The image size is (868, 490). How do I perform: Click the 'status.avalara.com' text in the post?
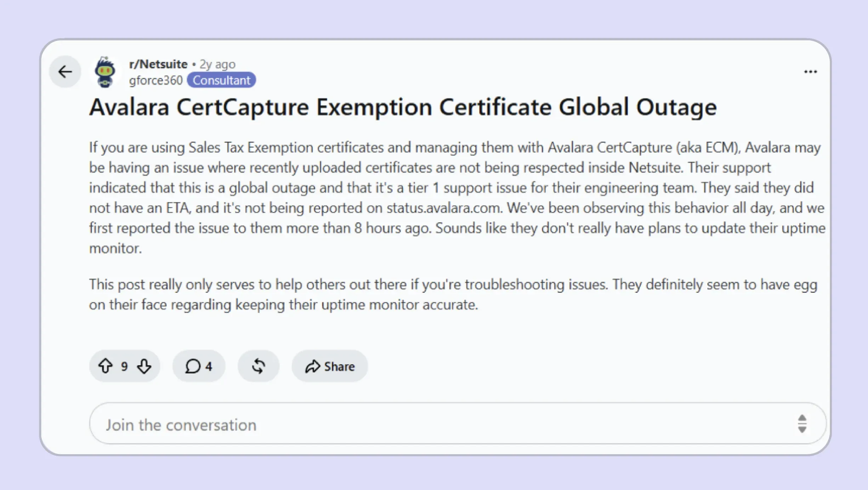point(444,208)
